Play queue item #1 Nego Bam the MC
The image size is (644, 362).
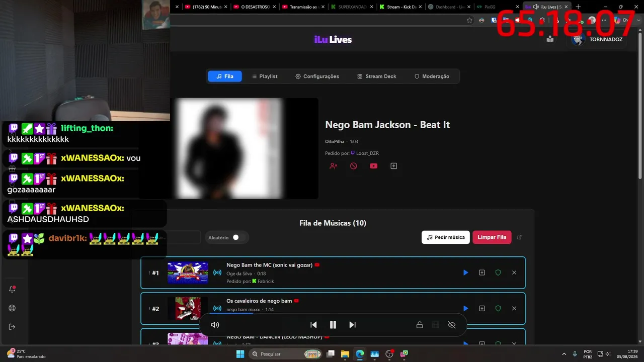465,273
